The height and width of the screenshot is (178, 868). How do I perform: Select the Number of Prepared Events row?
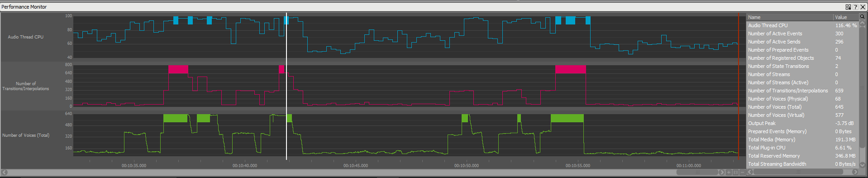tap(802, 50)
